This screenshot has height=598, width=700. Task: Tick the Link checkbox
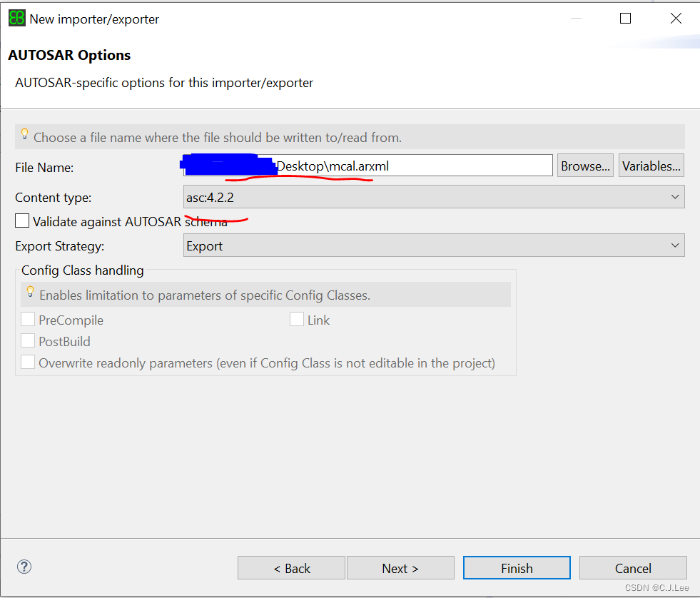pyautogui.click(x=296, y=319)
